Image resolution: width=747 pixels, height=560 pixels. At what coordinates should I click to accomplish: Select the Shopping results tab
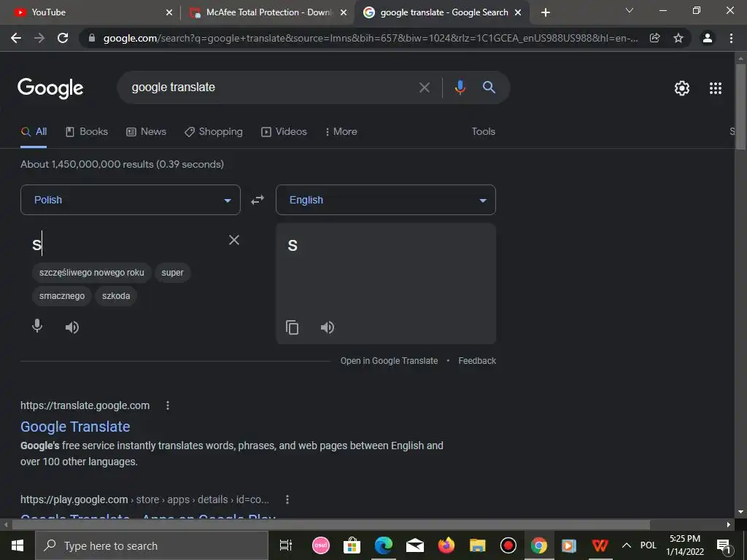click(214, 132)
